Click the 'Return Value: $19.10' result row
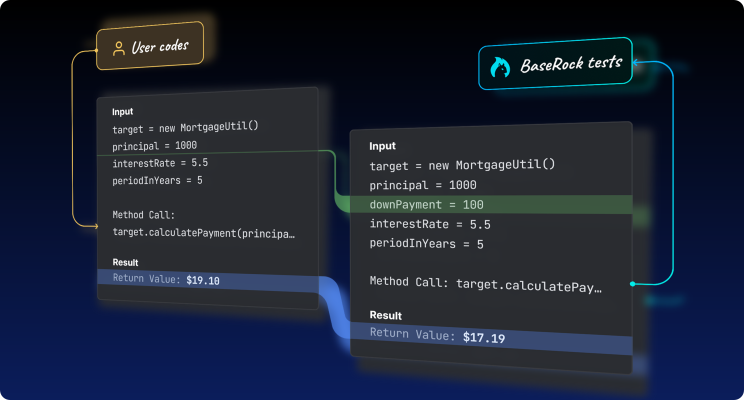 (208, 280)
